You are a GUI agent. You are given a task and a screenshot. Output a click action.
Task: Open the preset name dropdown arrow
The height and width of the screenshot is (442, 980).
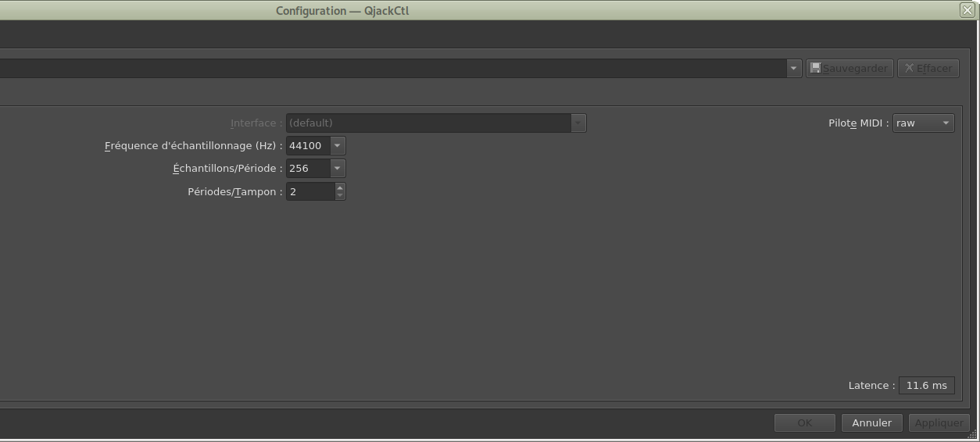pyautogui.click(x=793, y=68)
